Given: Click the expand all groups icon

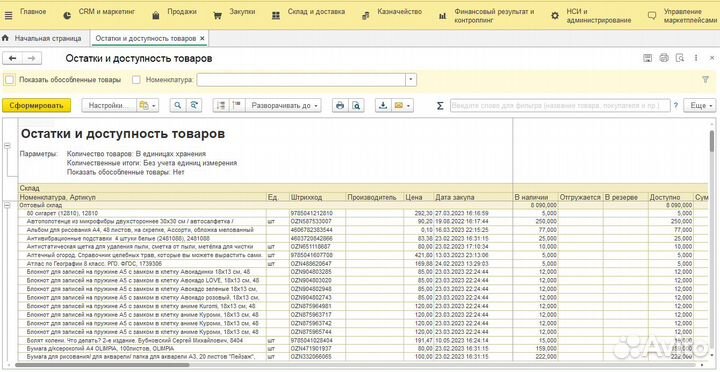Looking at the screenshot, I should tap(237, 106).
